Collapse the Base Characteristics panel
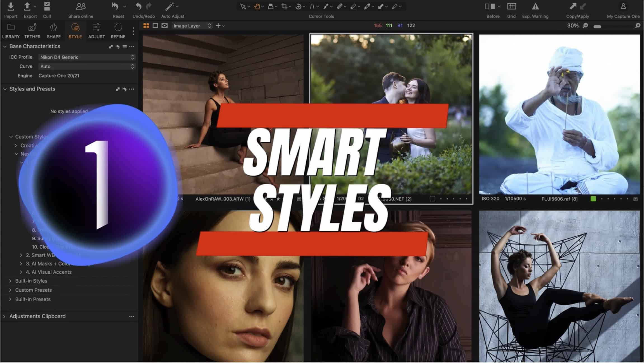The width and height of the screenshot is (644, 363). [5, 46]
